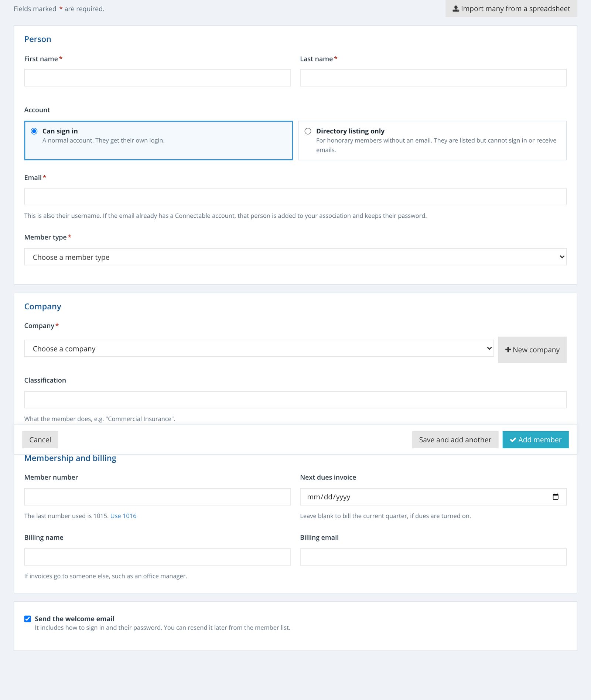Viewport: 591px width, 700px height.
Task: Focus the Member number field
Action: coord(157,497)
